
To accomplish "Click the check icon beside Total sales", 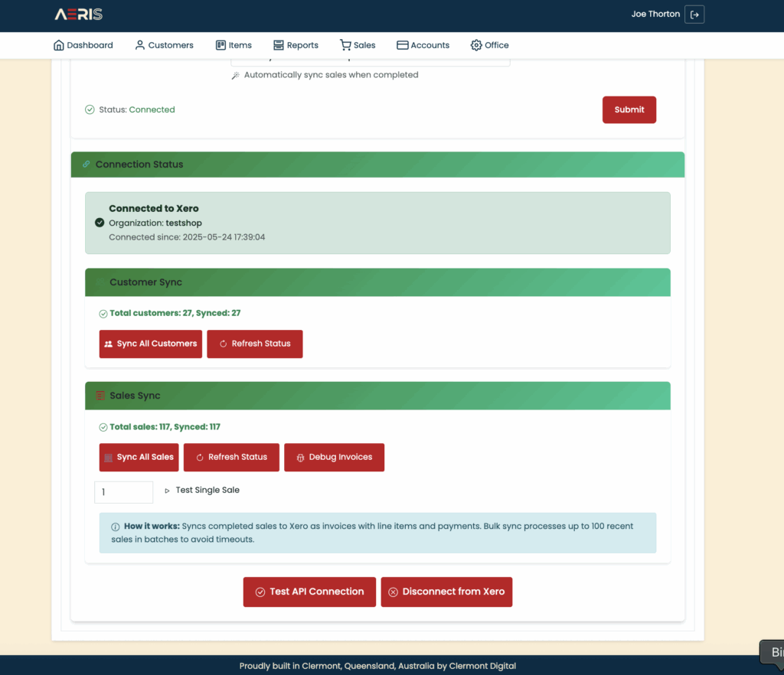I will tap(103, 427).
